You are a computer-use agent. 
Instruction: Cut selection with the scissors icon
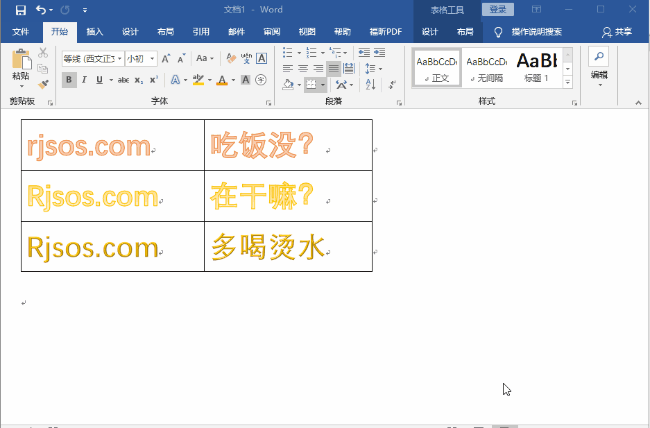click(43, 53)
